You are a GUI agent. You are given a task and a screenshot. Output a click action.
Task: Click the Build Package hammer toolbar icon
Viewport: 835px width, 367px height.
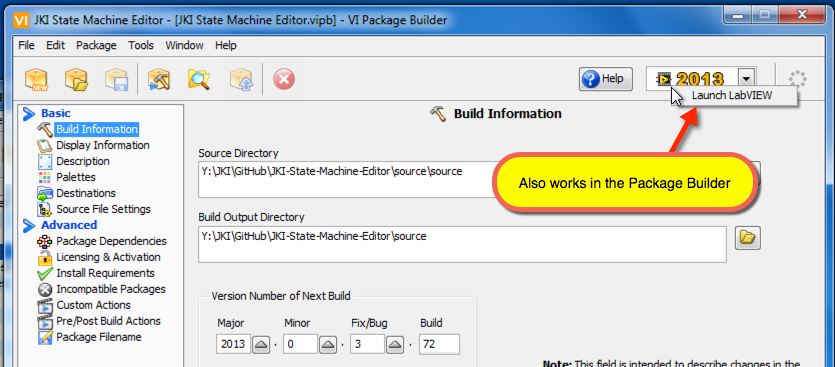(x=158, y=80)
